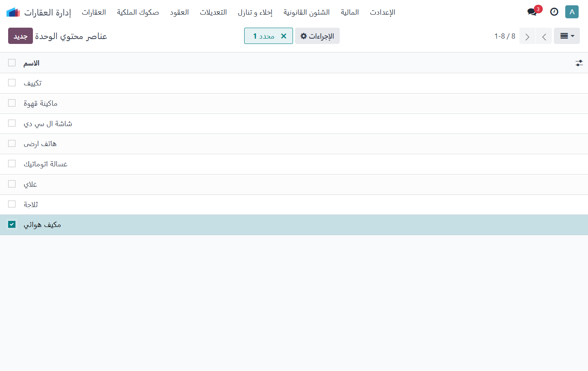Check the شاشة ال سي دي row checkbox
The image size is (588, 371).
tap(12, 123)
